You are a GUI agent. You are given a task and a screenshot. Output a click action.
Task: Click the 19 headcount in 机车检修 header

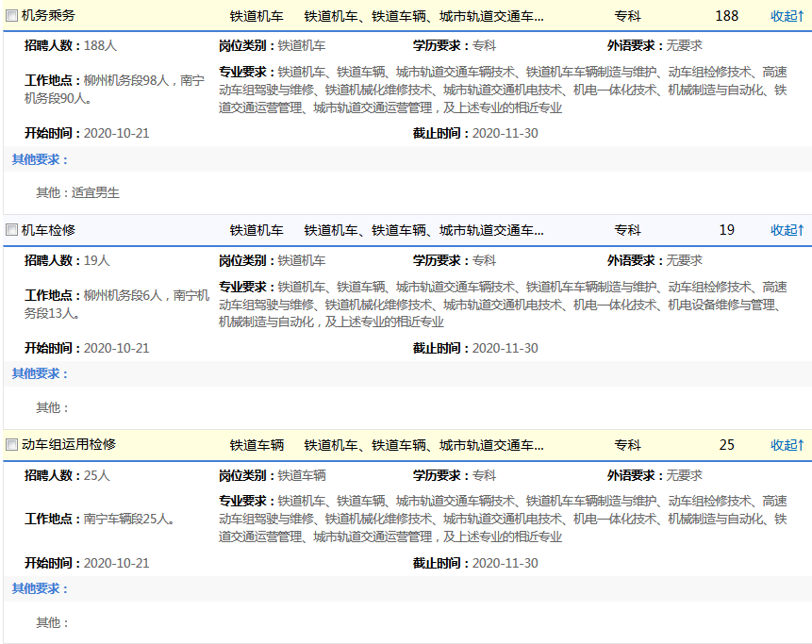(x=726, y=230)
